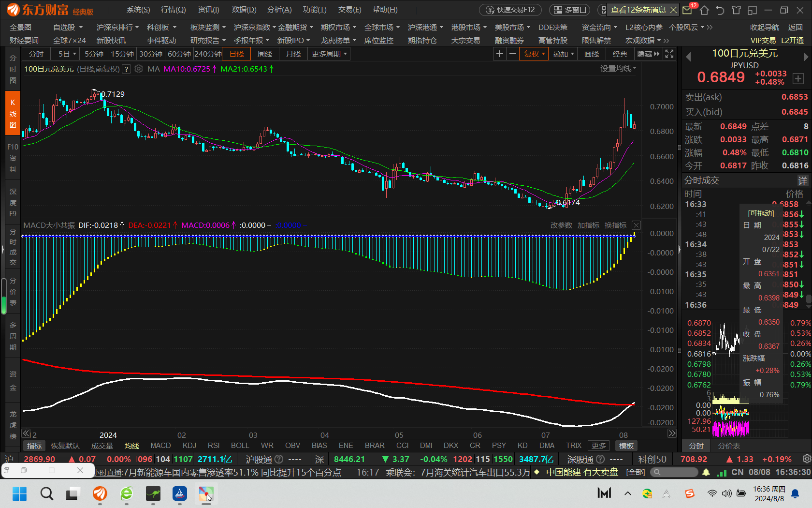
Task: Expand chart to full screen
Action: pos(669,54)
